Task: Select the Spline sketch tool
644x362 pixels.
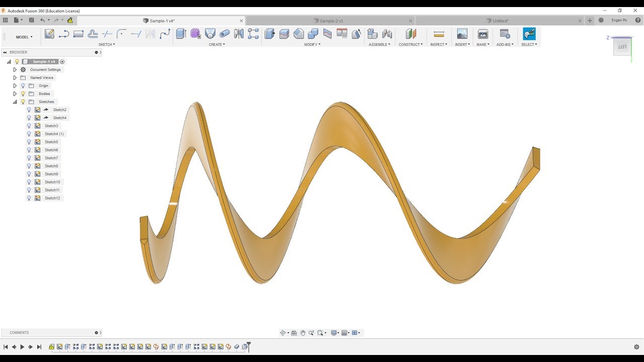Action: (165, 34)
